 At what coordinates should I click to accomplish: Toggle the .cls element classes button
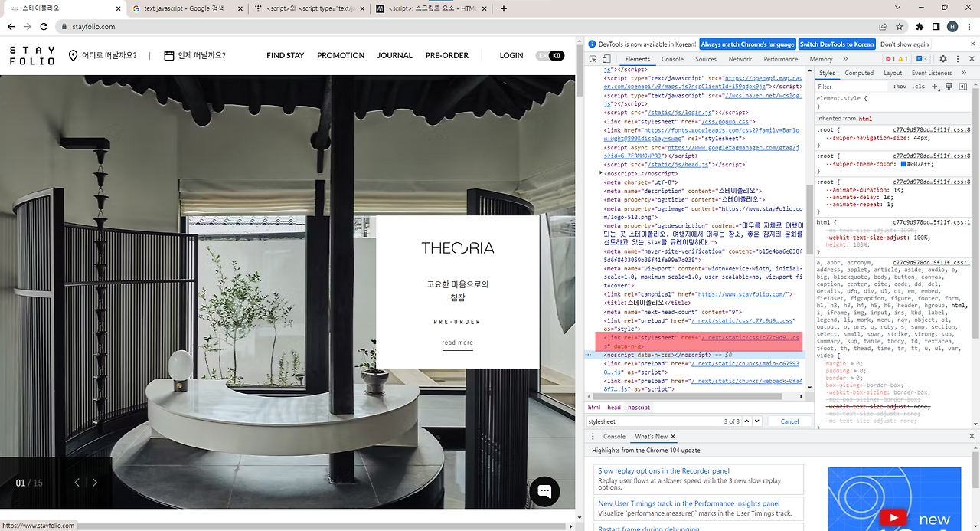click(x=919, y=87)
